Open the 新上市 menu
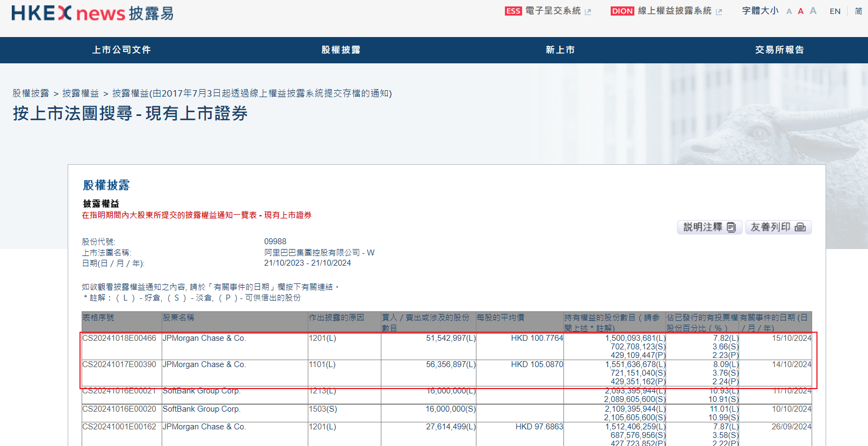Image resolution: width=868 pixels, height=446 pixels. pyautogui.click(x=560, y=50)
